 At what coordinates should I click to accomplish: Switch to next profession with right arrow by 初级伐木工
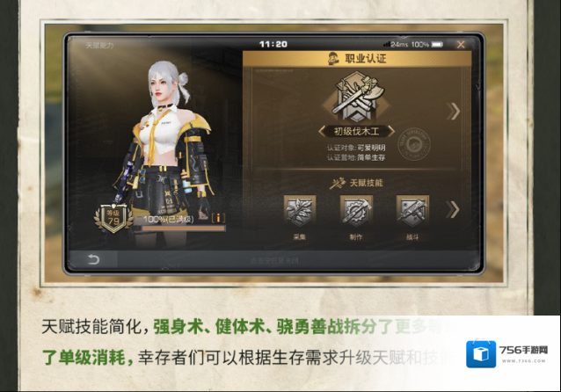[391, 131]
